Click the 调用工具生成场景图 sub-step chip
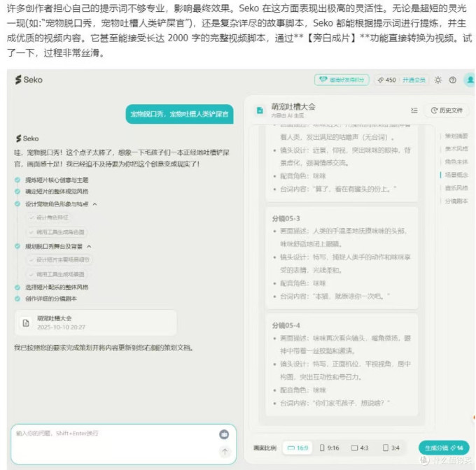Viewport: 476px width, 470px height. pos(57,274)
